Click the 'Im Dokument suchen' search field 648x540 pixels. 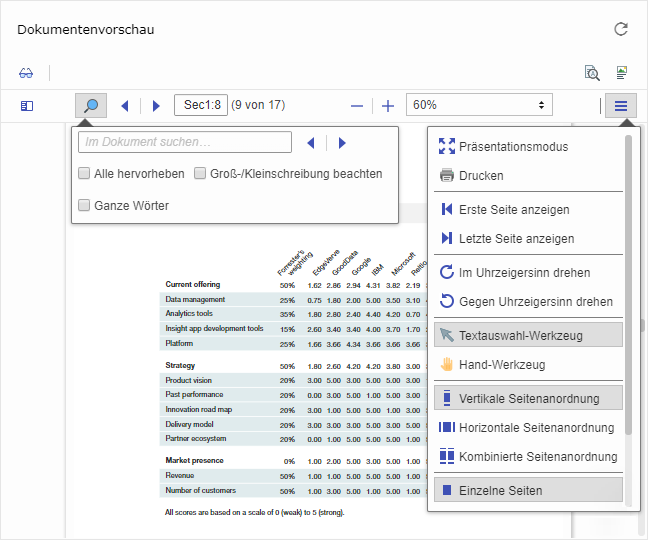point(185,142)
